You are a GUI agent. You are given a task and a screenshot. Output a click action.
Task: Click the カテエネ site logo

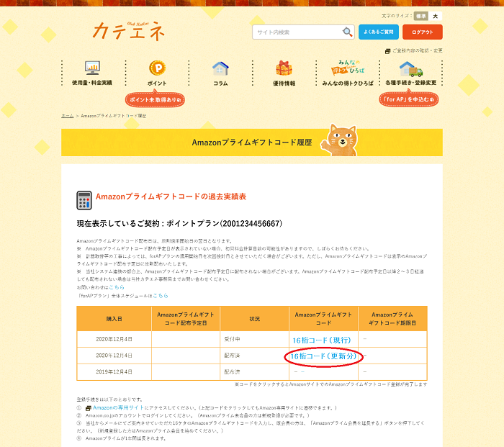tap(129, 31)
